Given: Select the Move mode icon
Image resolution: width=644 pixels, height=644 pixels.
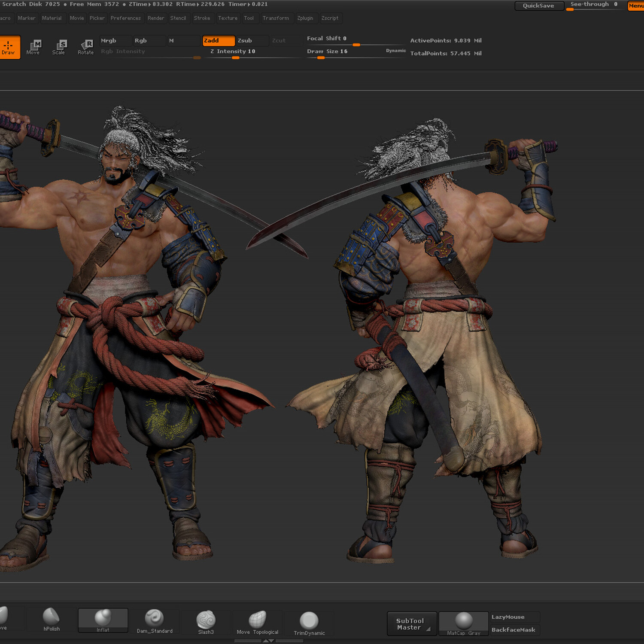Looking at the screenshot, I should (x=34, y=47).
